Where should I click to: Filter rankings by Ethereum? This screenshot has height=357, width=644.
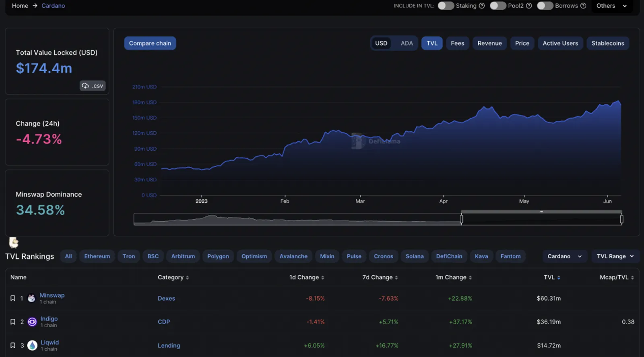(97, 256)
